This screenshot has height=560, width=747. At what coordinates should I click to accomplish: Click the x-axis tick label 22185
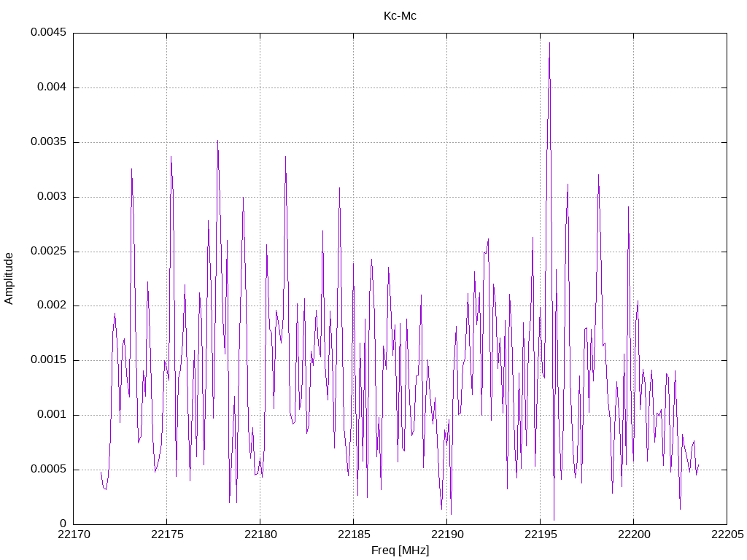point(354,534)
